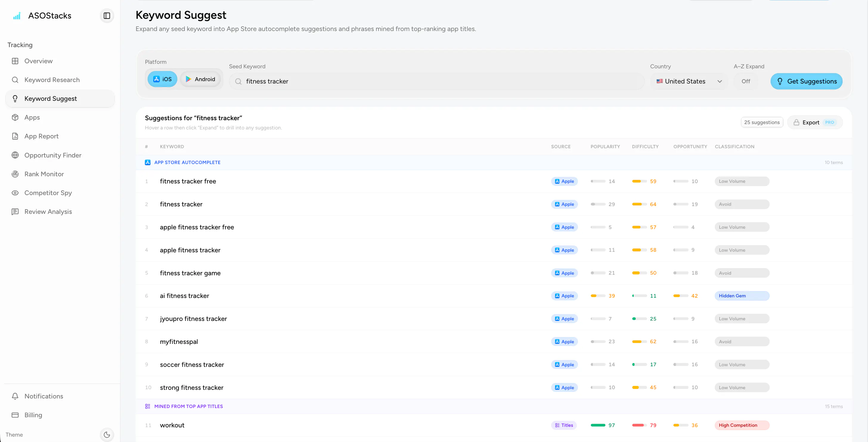Click the Titles source badge for workout
This screenshot has width=868, height=442.
(x=564, y=426)
